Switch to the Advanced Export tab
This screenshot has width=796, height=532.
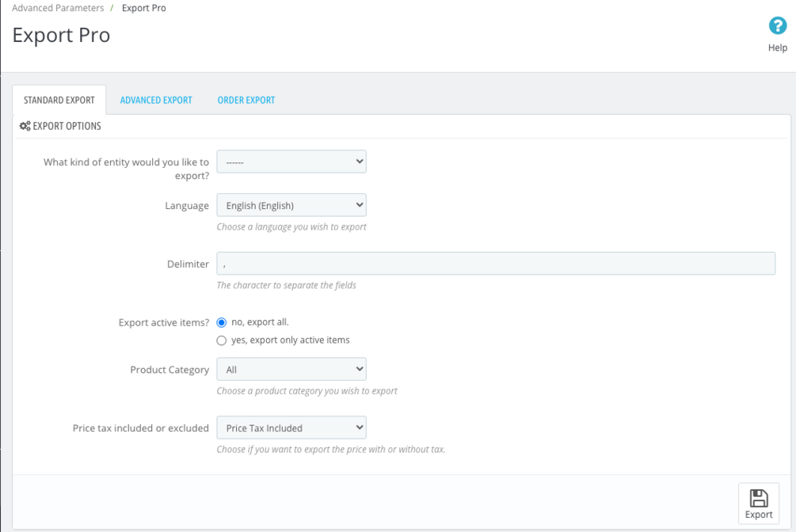[x=156, y=101]
